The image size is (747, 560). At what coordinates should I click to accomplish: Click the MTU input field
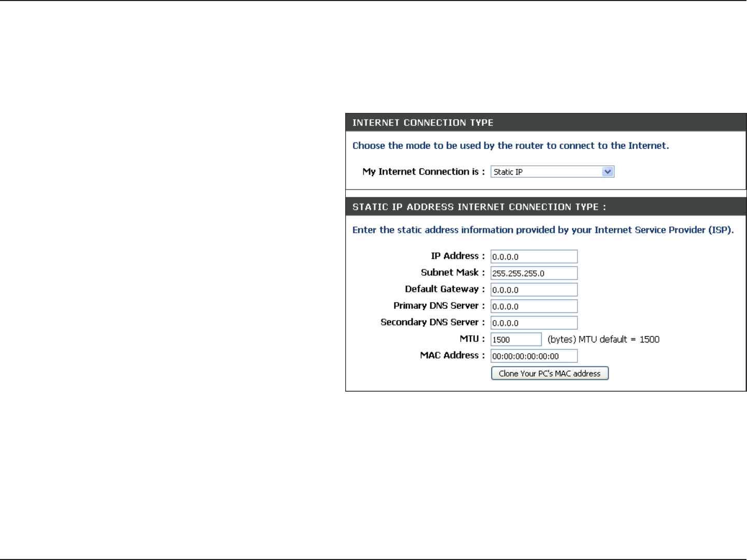coord(516,339)
